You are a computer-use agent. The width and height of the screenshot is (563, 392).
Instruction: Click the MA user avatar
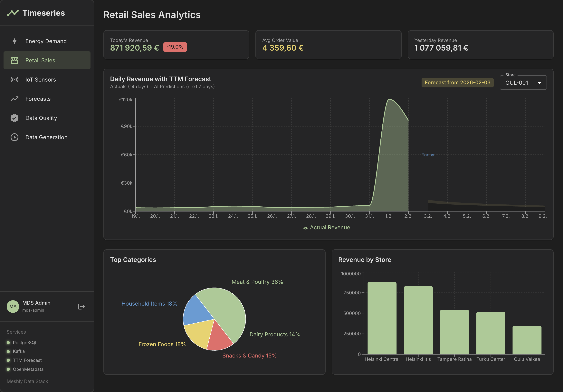[x=13, y=306]
